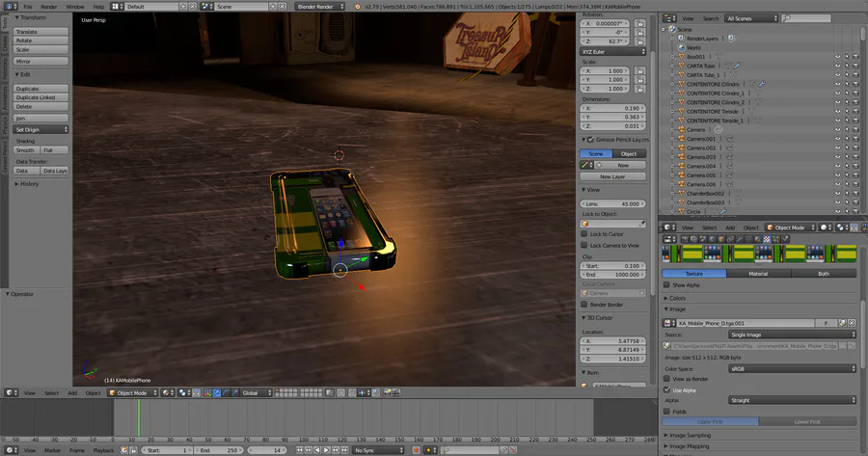Click the Duplicate Linked button
Image resolution: width=868 pixels, height=456 pixels.
[41, 97]
